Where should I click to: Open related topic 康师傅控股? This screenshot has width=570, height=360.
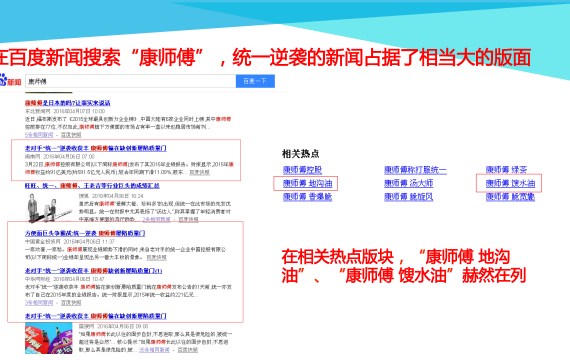(302, 170)
